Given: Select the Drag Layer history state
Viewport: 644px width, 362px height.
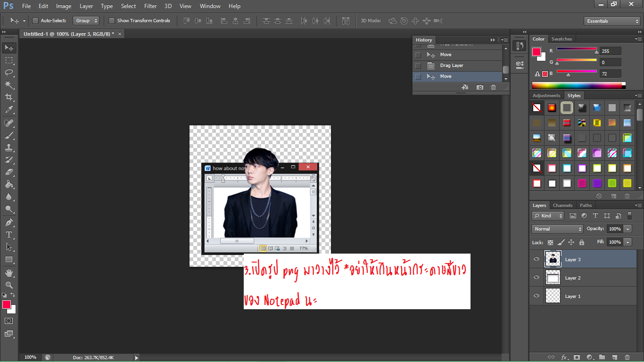Looking at the screenshot, I should coord(457,66).
